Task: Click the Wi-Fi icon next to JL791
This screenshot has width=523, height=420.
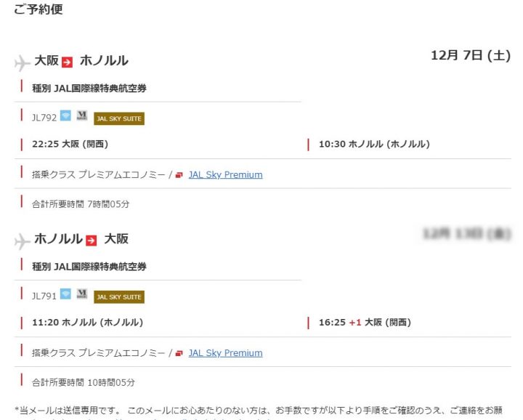Action: (x=65, y=294)
